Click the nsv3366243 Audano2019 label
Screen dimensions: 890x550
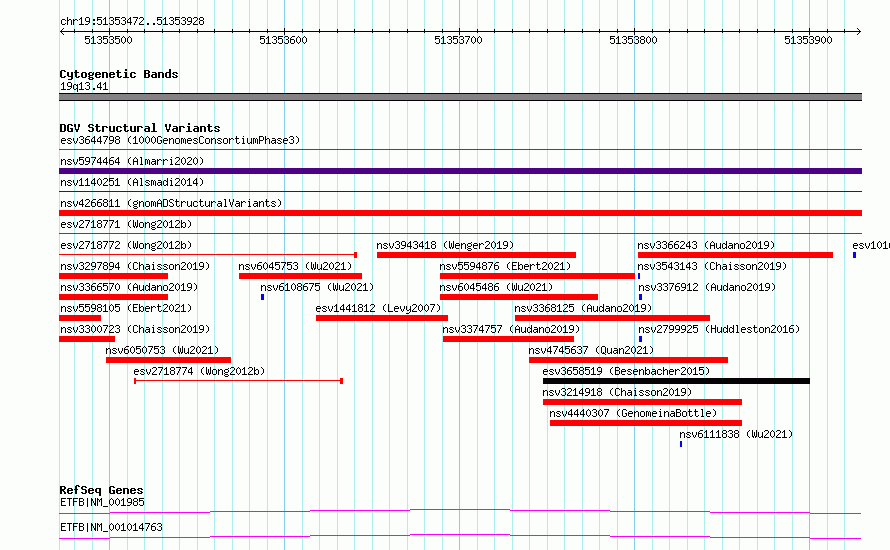[706, 245]
